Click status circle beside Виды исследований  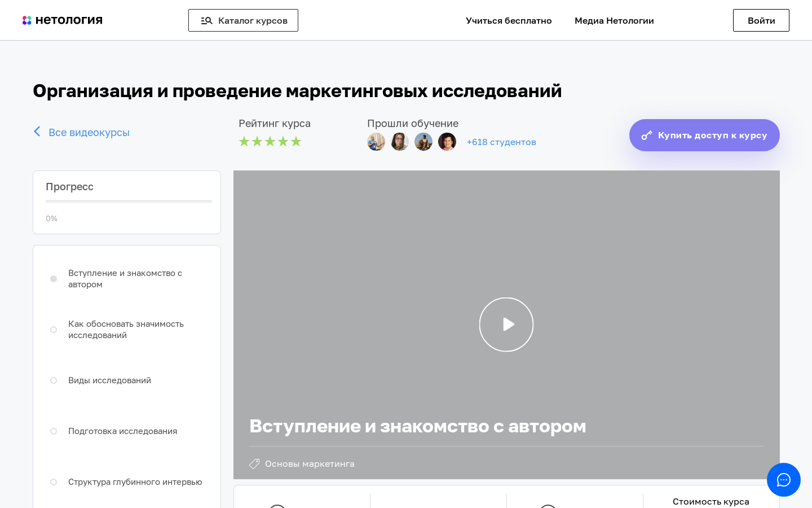tap(54, 380)
